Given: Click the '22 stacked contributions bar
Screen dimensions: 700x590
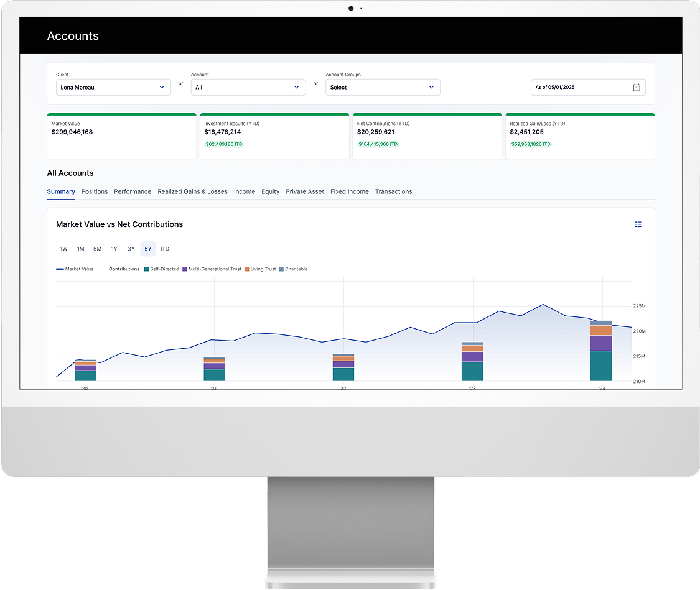Looking at the screenshot, I should click(343, 367).
